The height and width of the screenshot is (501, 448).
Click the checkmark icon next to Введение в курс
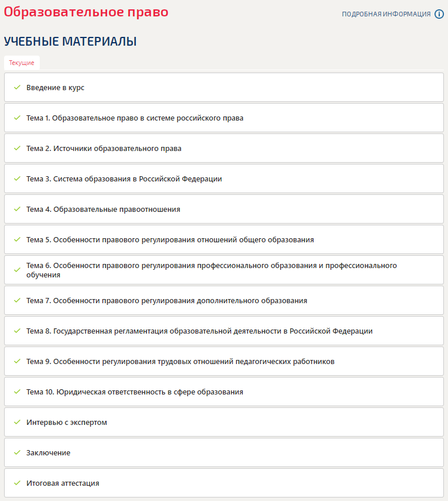pos(18,87)
